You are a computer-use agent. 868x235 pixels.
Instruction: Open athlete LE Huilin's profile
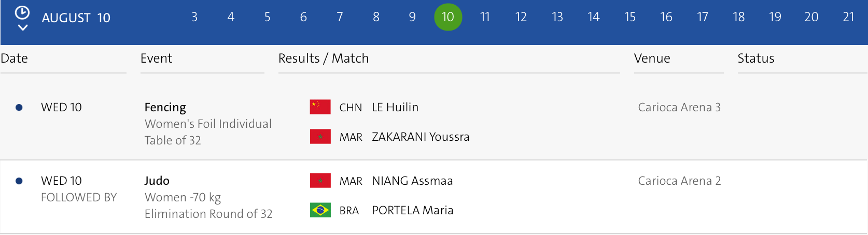pos(395,107)
